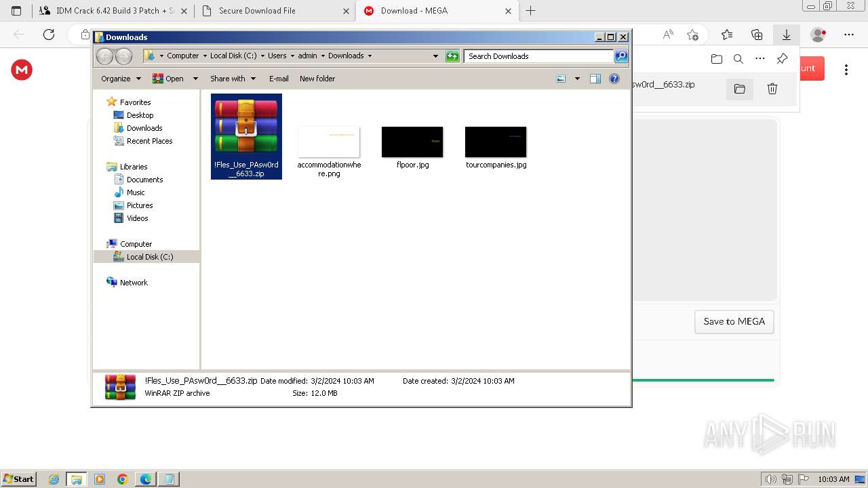This screenshot has height=488, width=868.
Task: Select the !Fles_Use_PAsw0rd__6633.zip WinRAR archive
Action: (246, 136)
